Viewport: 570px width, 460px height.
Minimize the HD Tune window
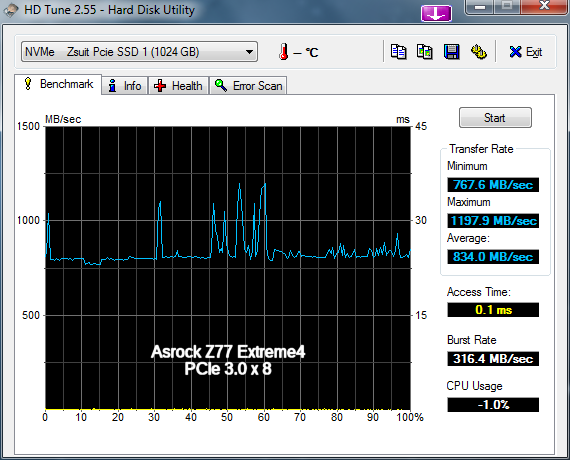coord(480,7)
